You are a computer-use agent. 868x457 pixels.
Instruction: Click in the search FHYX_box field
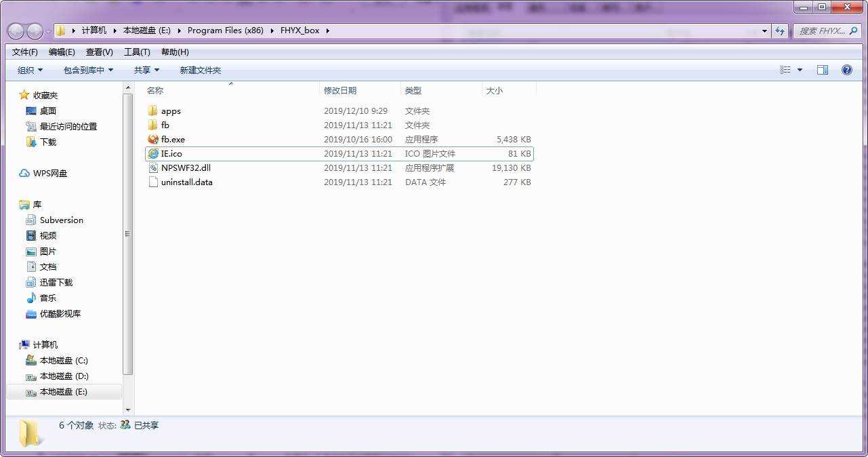(821, 31)
